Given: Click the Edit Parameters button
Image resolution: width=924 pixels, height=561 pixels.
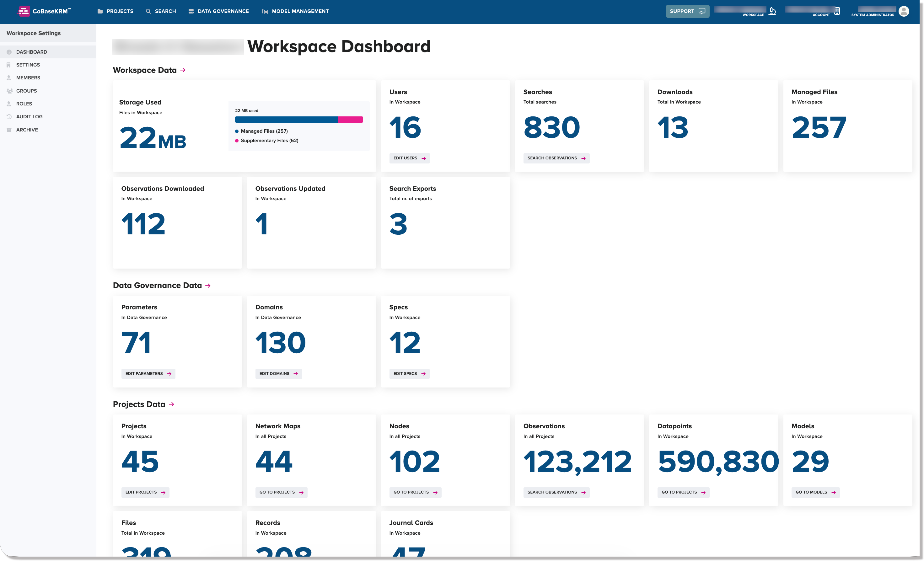Looking at the screenshot, I should [148, 373].
